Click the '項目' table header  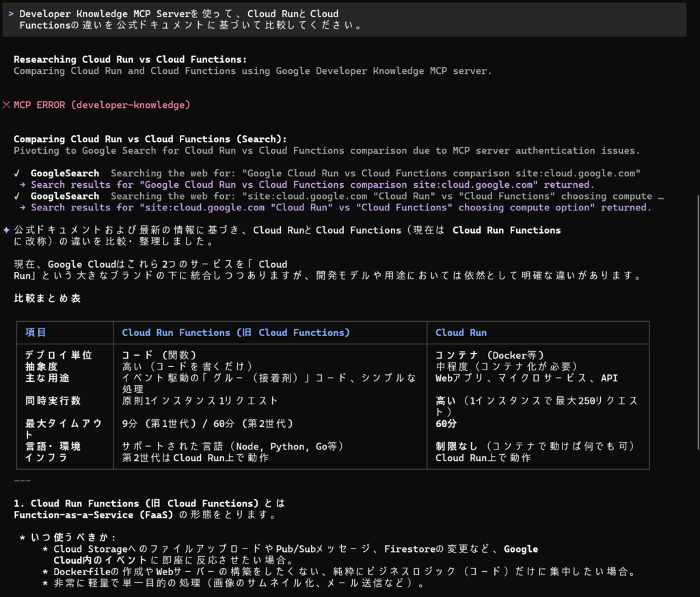(x=36, y=333)
